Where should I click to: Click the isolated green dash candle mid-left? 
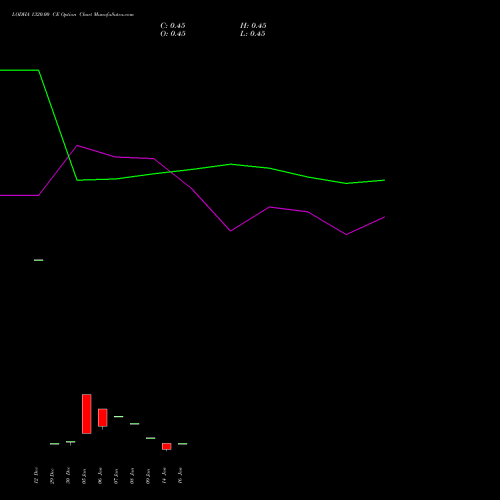click(x=39, y=260)
